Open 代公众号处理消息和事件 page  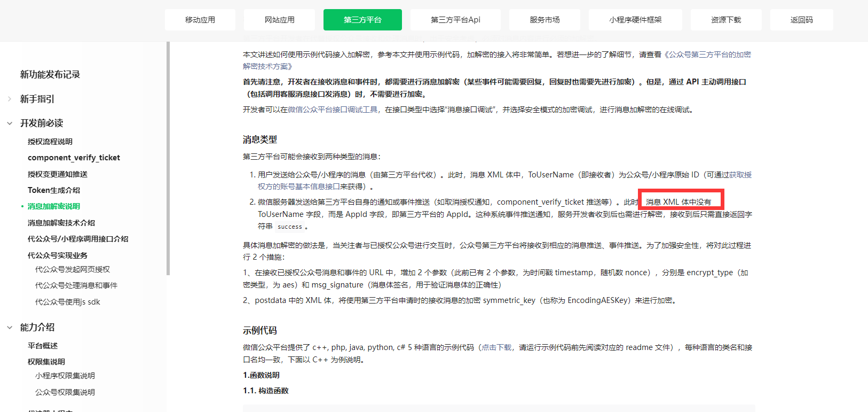pos(76,285)
